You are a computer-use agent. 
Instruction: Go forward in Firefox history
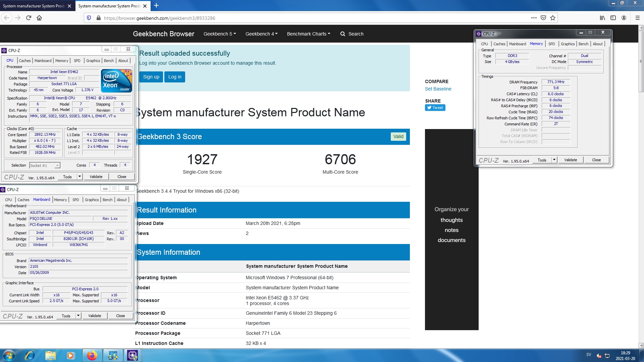18,18
